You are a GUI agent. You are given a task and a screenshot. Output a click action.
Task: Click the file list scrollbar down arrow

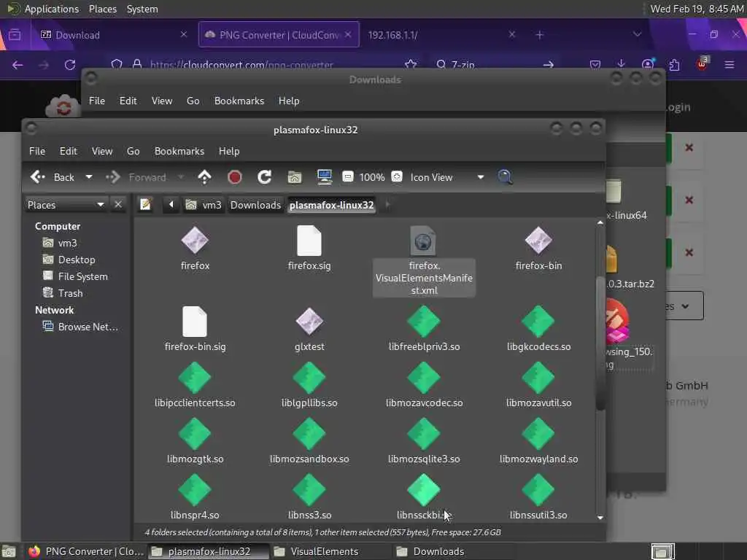600,517
